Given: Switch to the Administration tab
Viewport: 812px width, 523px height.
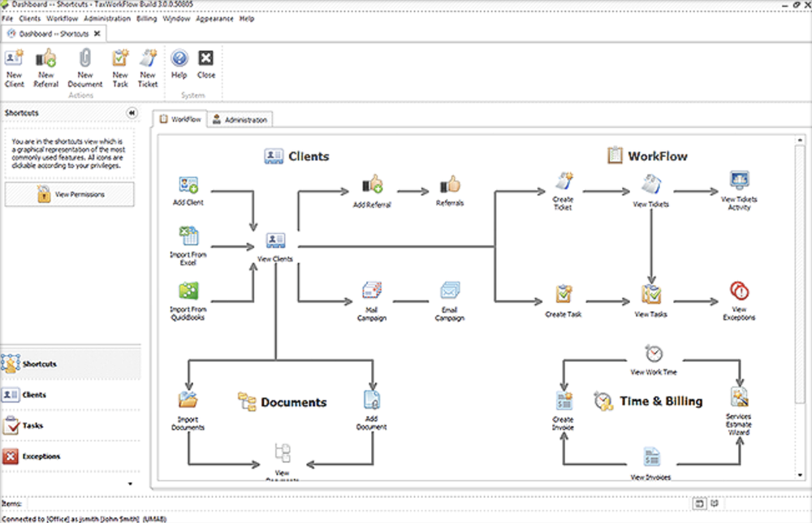Looking at the screenshot, I should pyautogui.click(x=240, y=119).
